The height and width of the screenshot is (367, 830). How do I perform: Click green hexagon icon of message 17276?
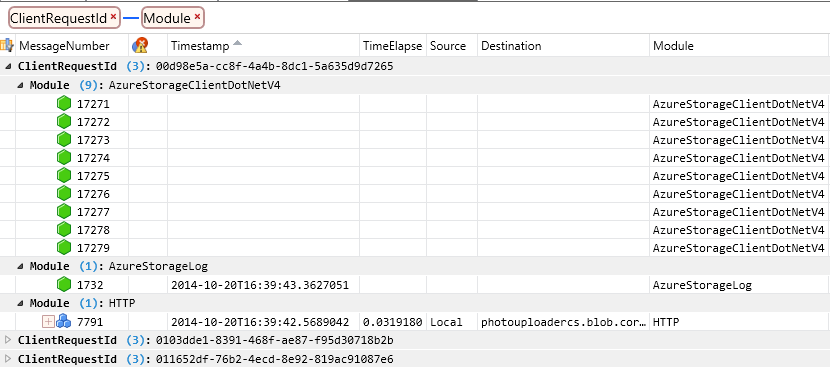click(x=64, y=194)
